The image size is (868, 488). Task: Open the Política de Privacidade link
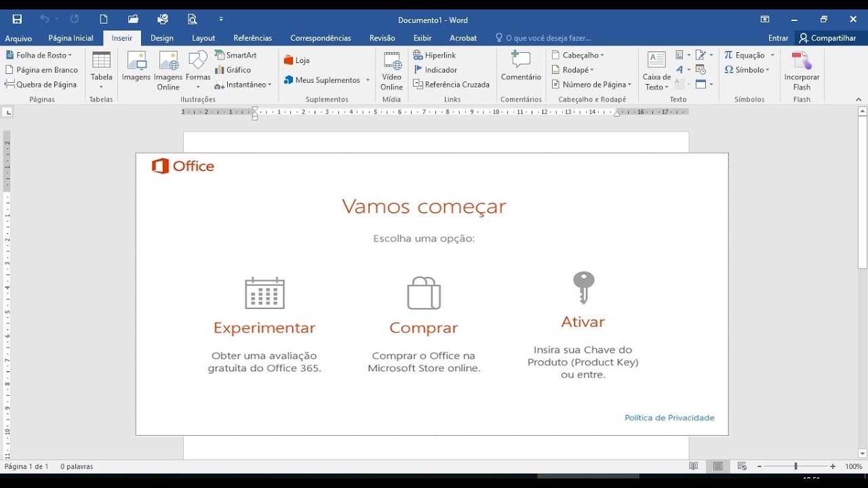[x=669, y=418]
